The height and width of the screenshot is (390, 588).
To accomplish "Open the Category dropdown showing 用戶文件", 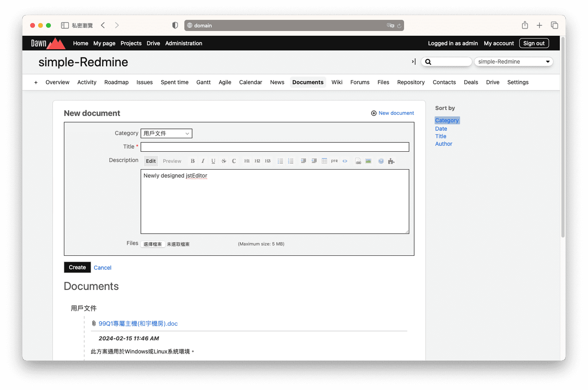I will (166, 133).
